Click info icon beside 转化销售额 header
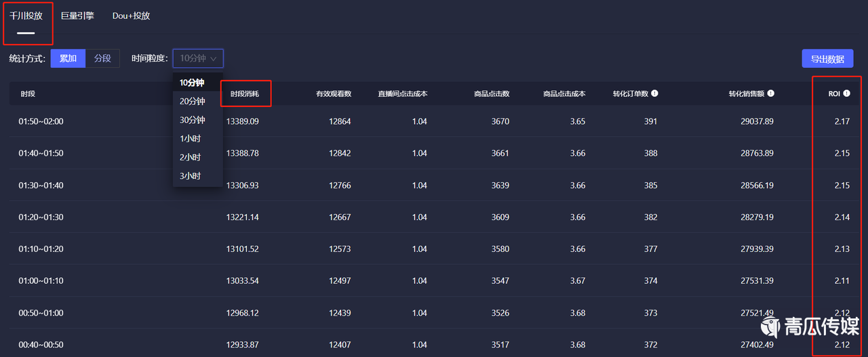Screen dimensions: 868x357 tap(770, 93)
